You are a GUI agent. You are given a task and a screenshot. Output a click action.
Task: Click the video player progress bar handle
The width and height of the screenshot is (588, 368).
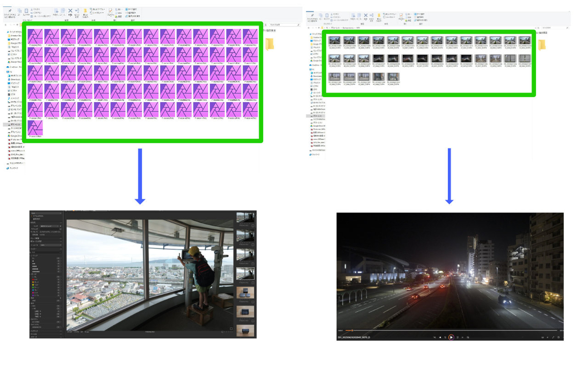352,330
